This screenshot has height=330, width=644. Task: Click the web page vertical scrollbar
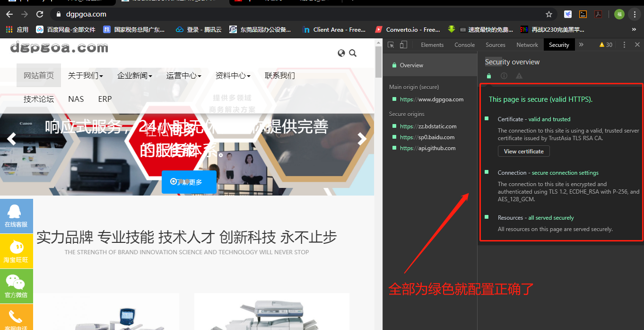click(378, 62)
